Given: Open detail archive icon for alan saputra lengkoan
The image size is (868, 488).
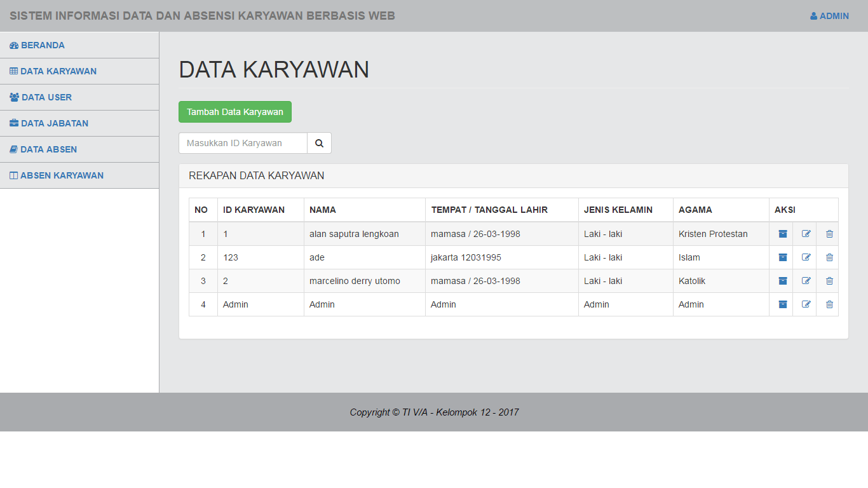Looking at the screenshot, I should point(783,234).
